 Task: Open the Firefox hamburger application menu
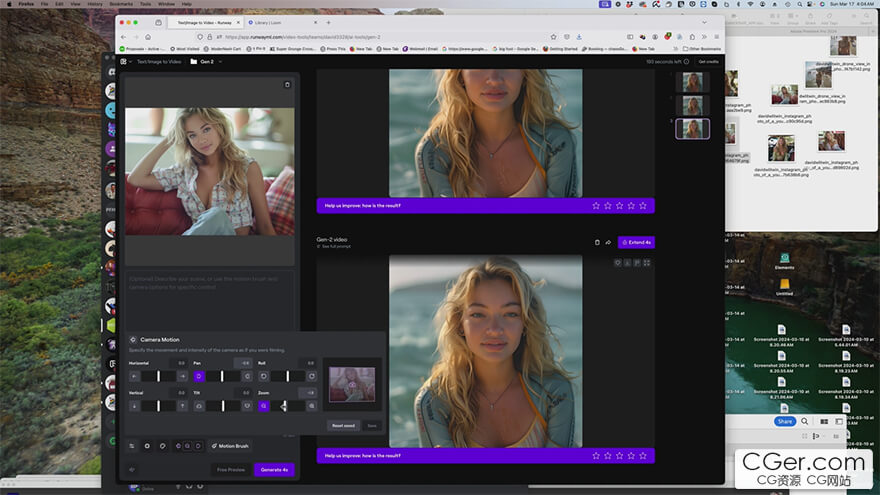click(x=717, y=37)
